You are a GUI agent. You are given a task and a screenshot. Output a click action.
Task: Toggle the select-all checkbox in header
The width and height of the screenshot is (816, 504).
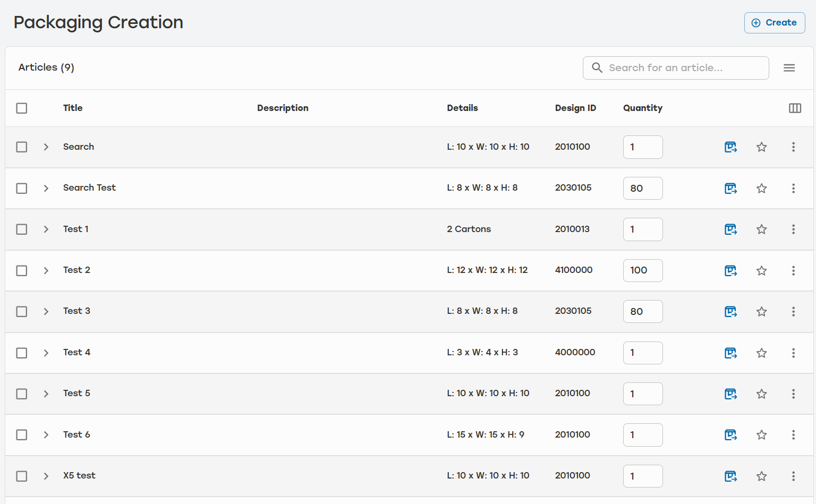pos(22,108)
